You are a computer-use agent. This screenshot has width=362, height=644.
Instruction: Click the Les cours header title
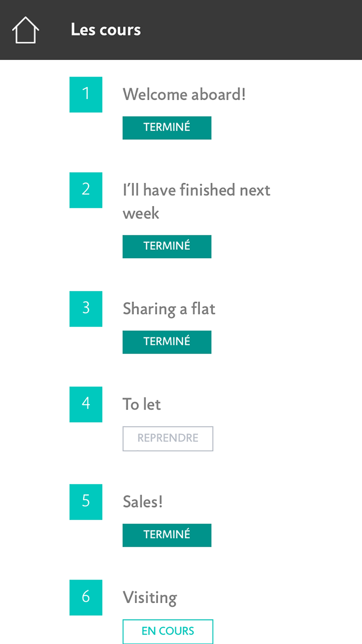[106, 30]
